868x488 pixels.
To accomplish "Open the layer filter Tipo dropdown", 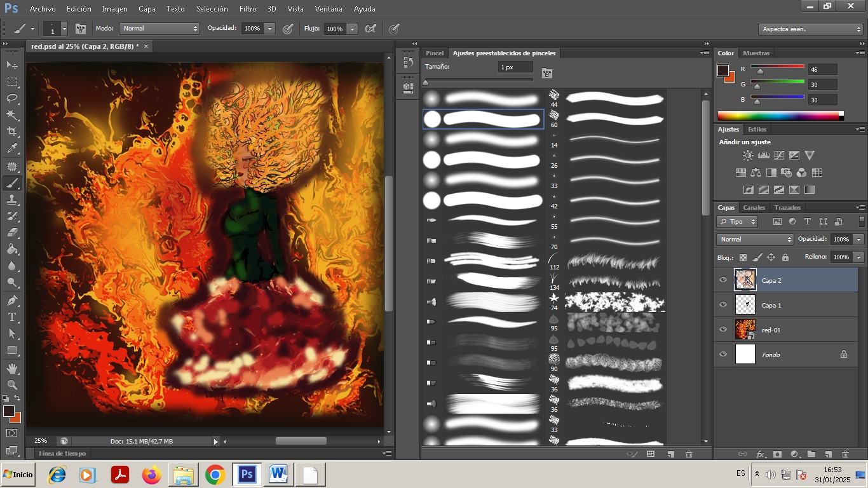I will (x=737, y=222).
